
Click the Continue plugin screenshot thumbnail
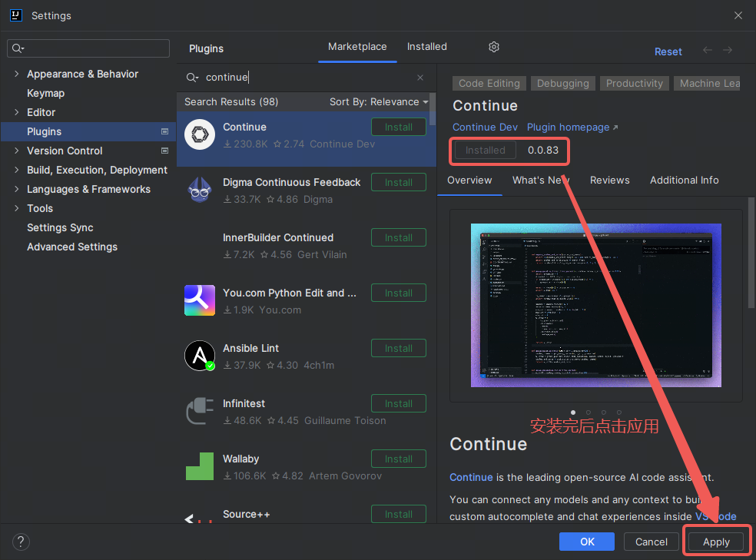point(596,305)
